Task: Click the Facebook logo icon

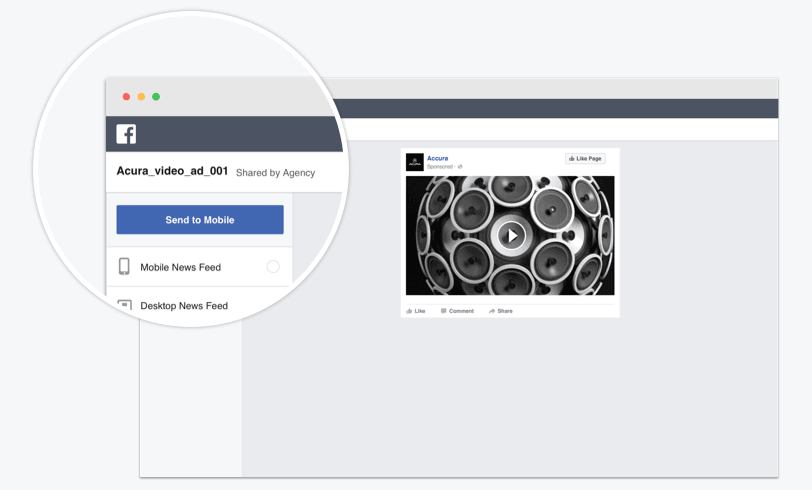Action: point(126,134)
